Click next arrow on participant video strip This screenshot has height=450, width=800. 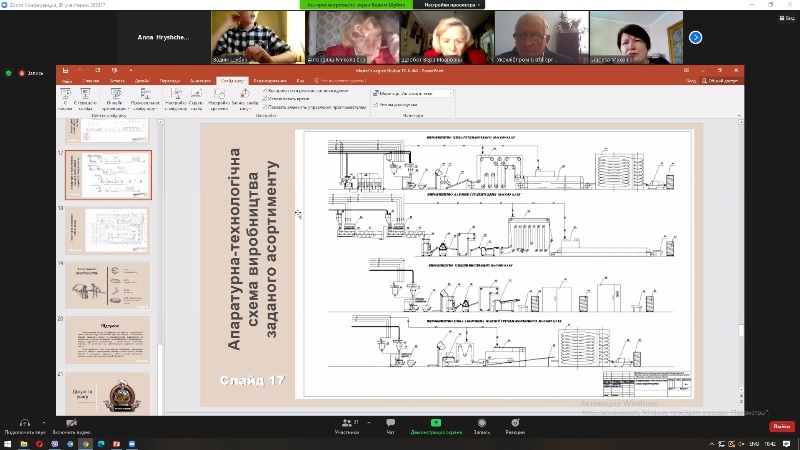696,37
